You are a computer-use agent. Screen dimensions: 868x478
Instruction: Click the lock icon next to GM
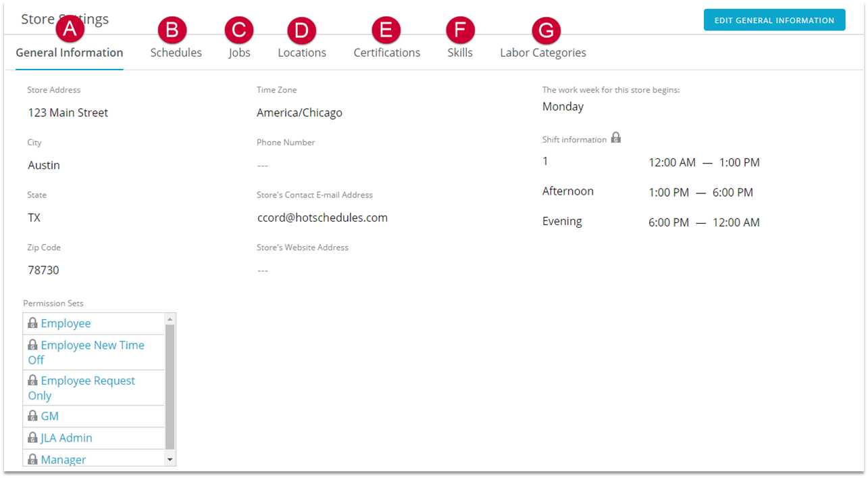[x=32, y=416]
